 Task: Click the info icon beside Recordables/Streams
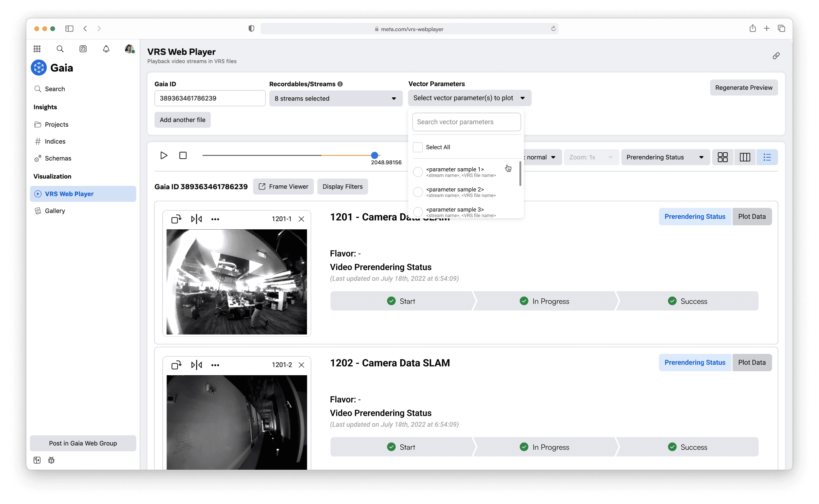coord(340,84)
